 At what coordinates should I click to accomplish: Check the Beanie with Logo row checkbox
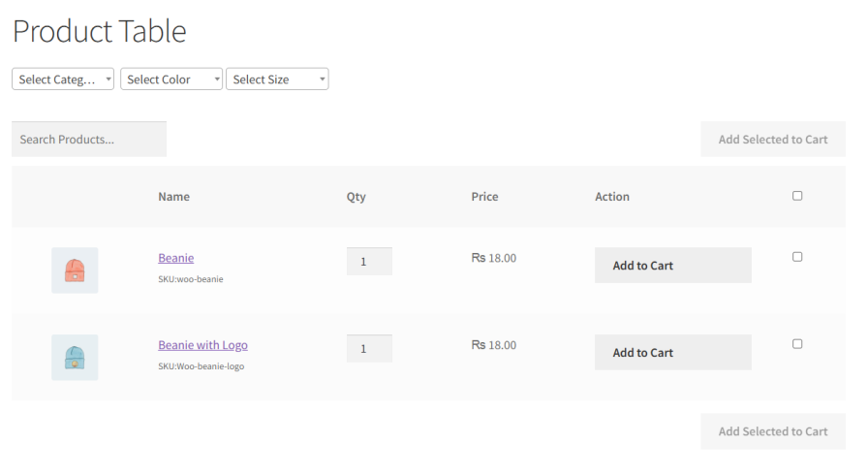(x=797, y=344)
